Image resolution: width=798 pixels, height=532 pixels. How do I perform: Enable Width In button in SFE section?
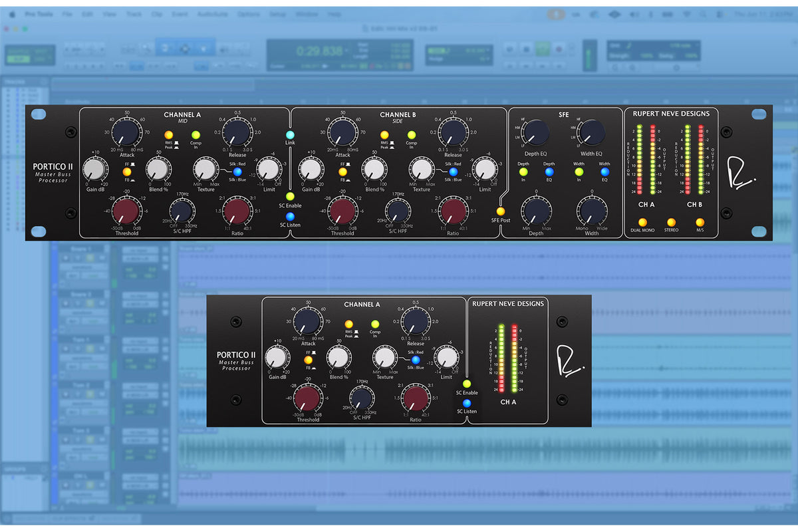579,172
